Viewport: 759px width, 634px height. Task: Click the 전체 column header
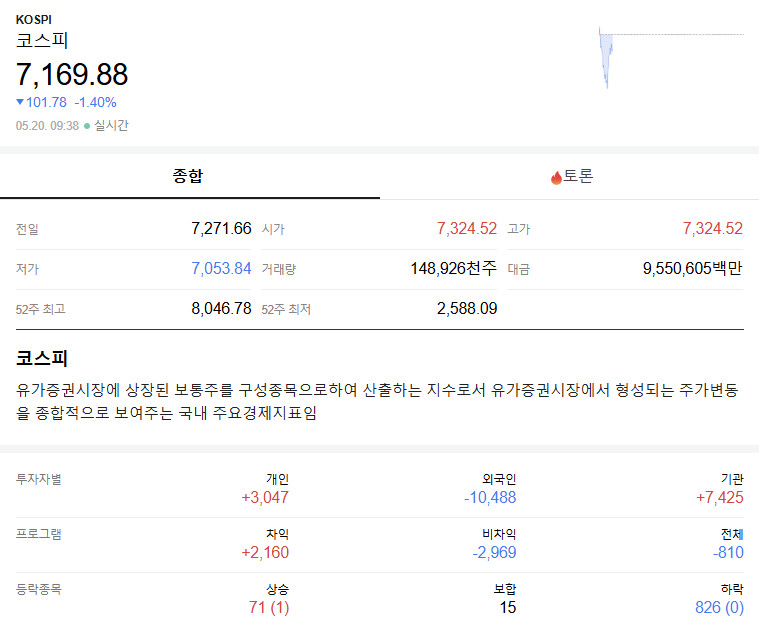pos(732,534)
